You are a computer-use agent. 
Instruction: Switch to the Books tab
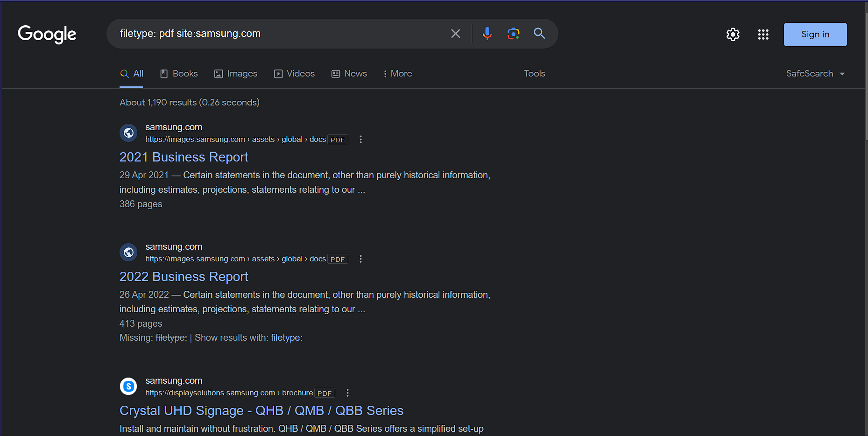(x=179, y=74)
